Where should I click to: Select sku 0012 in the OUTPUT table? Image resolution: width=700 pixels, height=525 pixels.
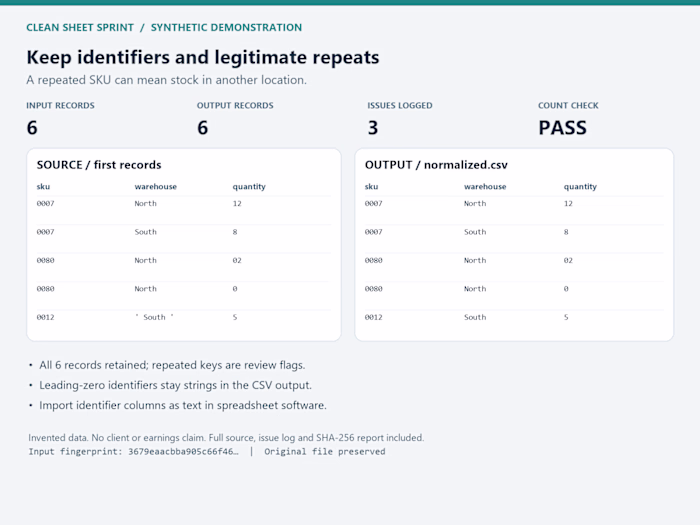click(374, 317)
